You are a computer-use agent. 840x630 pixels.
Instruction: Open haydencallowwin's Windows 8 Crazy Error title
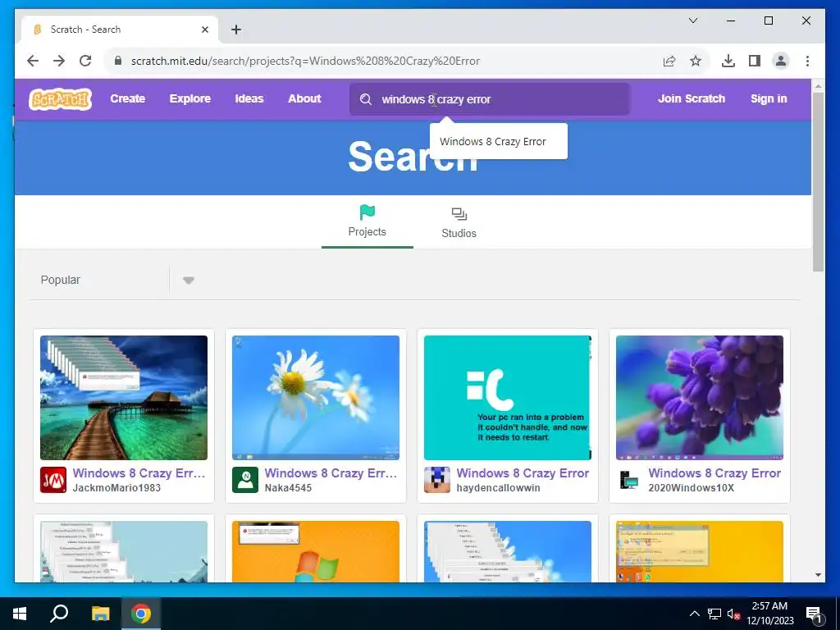tap(523, 473)
